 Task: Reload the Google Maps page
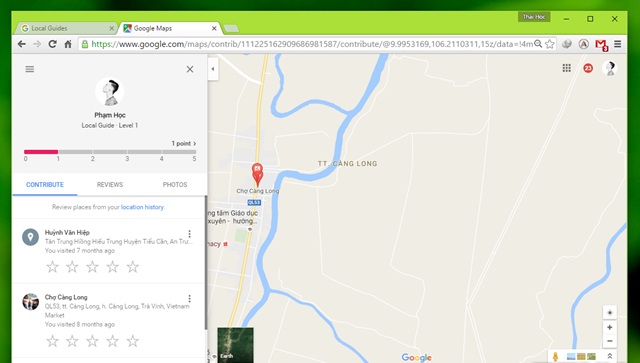pos(52,44)
